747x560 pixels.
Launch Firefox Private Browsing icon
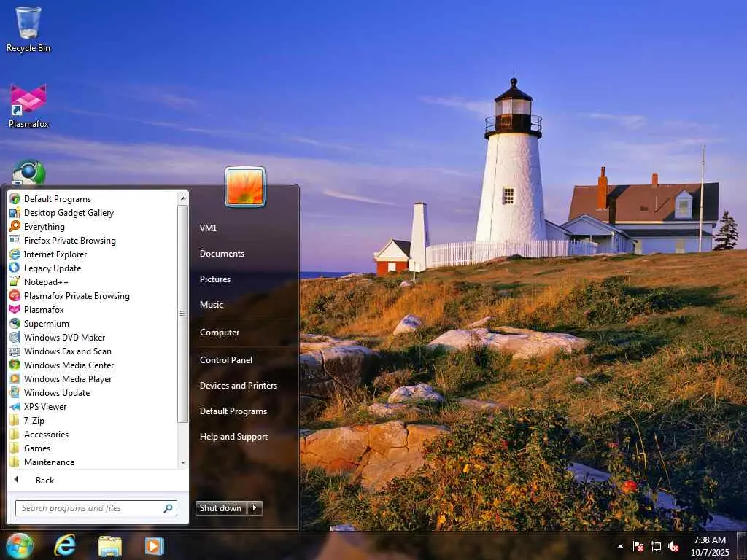point(15,241)
